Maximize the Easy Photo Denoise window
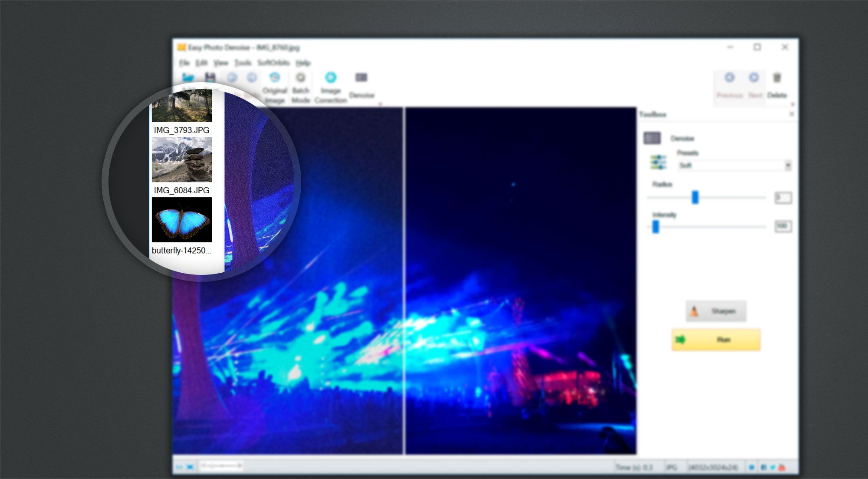The width and height of the screenshot is (868, 479). click(x=757, y=47)
